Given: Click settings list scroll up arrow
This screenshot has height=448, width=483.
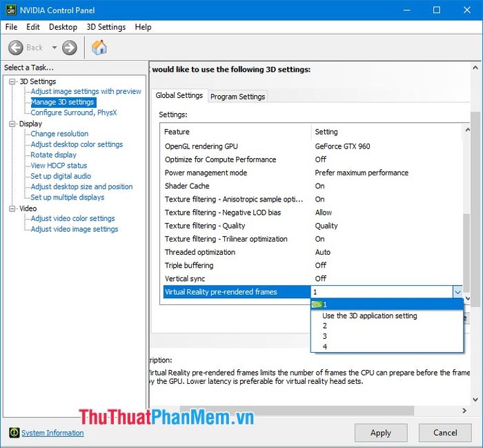Looking at the screenshot, I should (467, 130).
